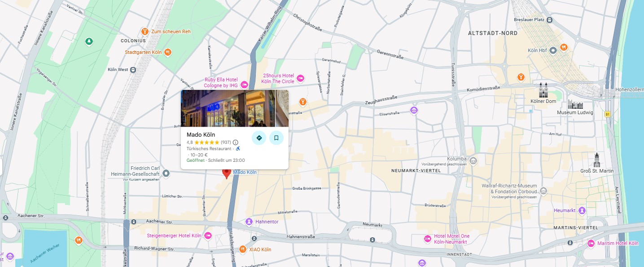Click the Groß St. Martin church icon

point(597,160)
